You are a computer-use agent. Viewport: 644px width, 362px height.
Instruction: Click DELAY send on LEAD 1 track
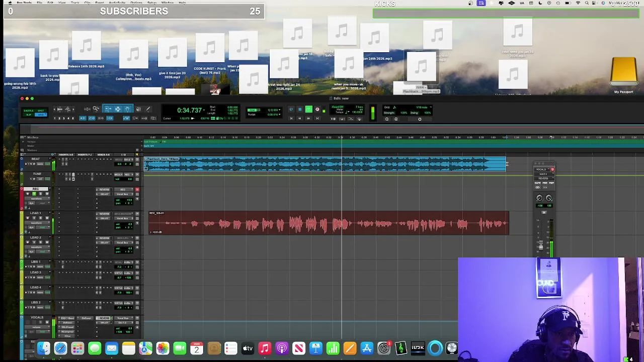104,218
